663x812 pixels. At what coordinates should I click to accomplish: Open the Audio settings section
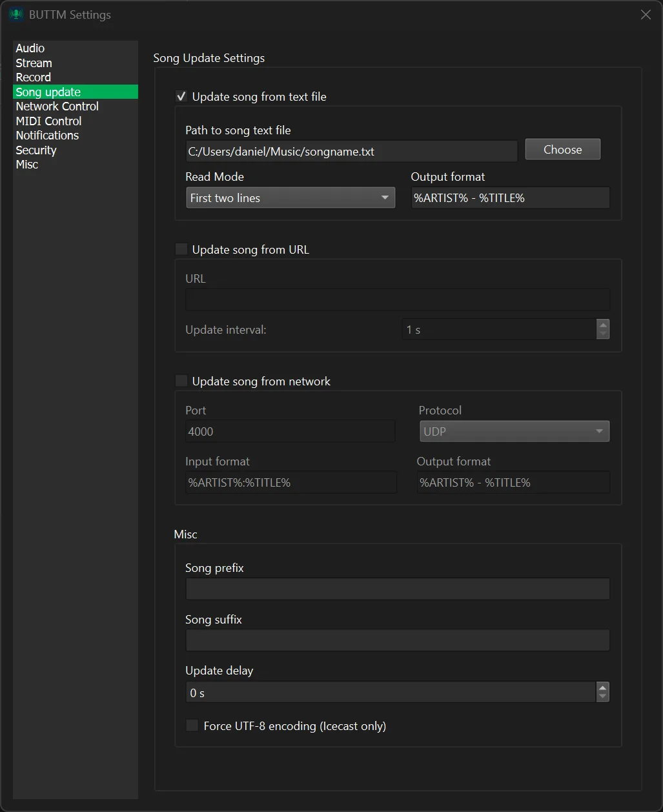pyautogui.click(x=30, y=48)
